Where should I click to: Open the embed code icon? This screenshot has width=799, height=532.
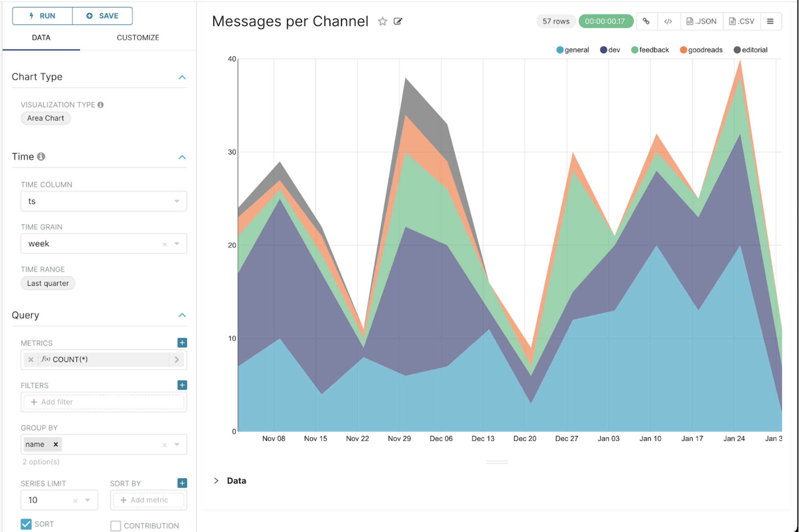(x=668, y=21)
